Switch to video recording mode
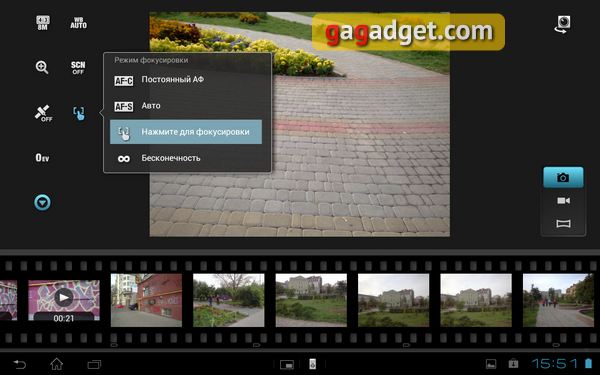Viewport: 600px width, 375px height. [563, 201]
